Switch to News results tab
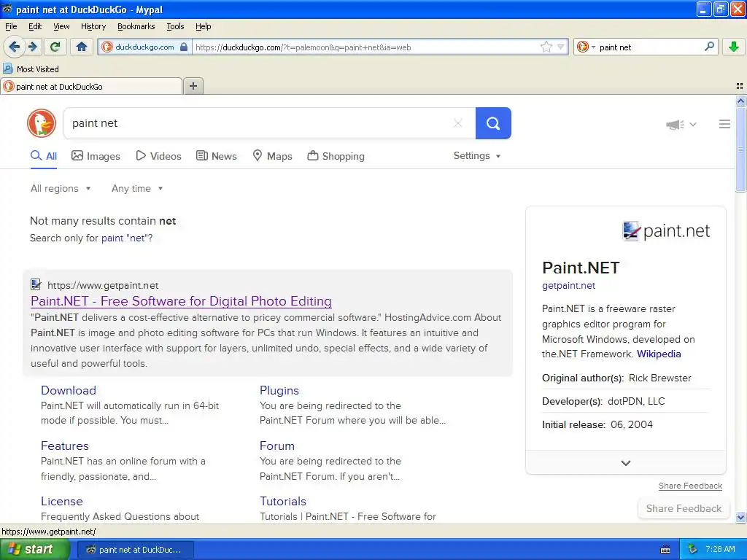This screenshot has height=560, width=747. click(216, 156)
